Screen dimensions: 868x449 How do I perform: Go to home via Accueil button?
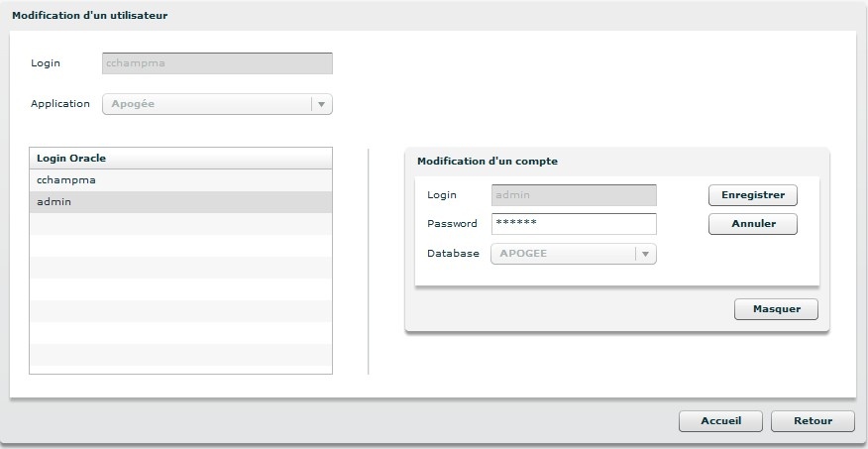(x=720, y=421)
